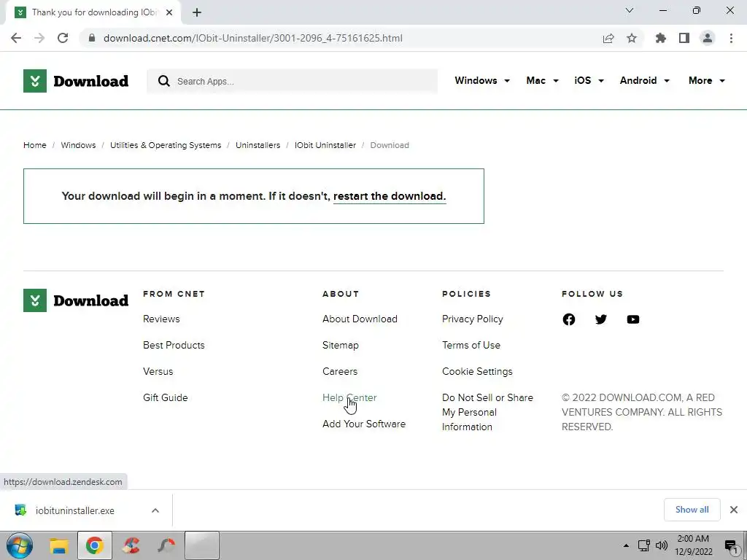747x560 pixels.
Task: Click the tab search chevron
Action: (x=630, y=10)
